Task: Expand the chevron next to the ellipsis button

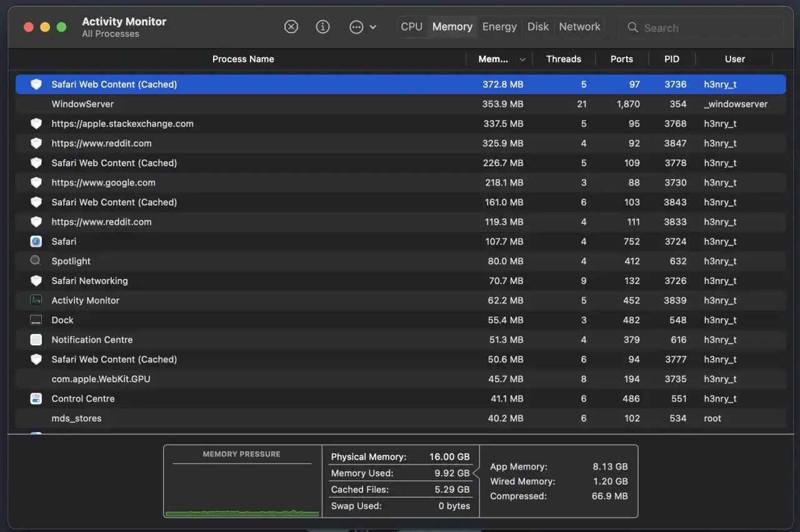Action: coord(373,27)
